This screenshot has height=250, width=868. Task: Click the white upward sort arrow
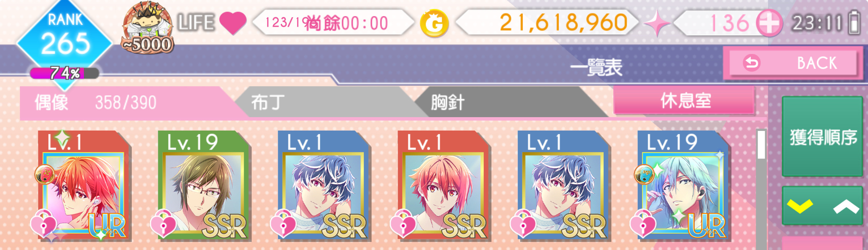(846, 207)
